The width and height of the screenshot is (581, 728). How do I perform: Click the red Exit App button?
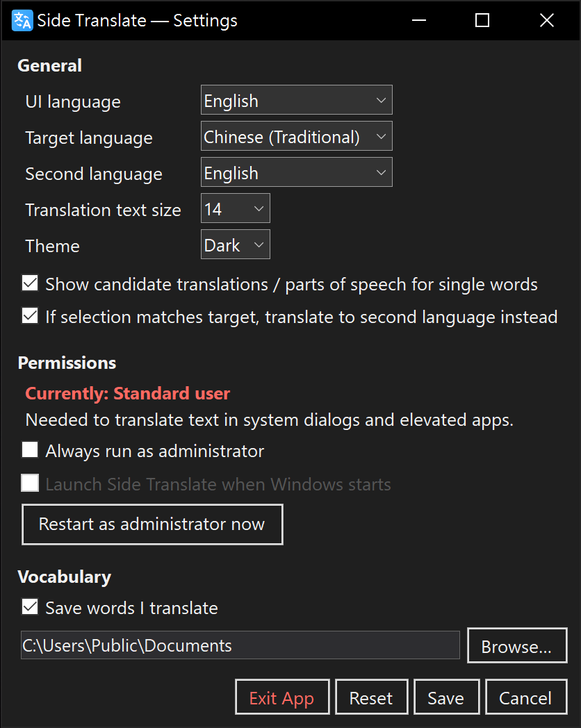coord(282,697)
